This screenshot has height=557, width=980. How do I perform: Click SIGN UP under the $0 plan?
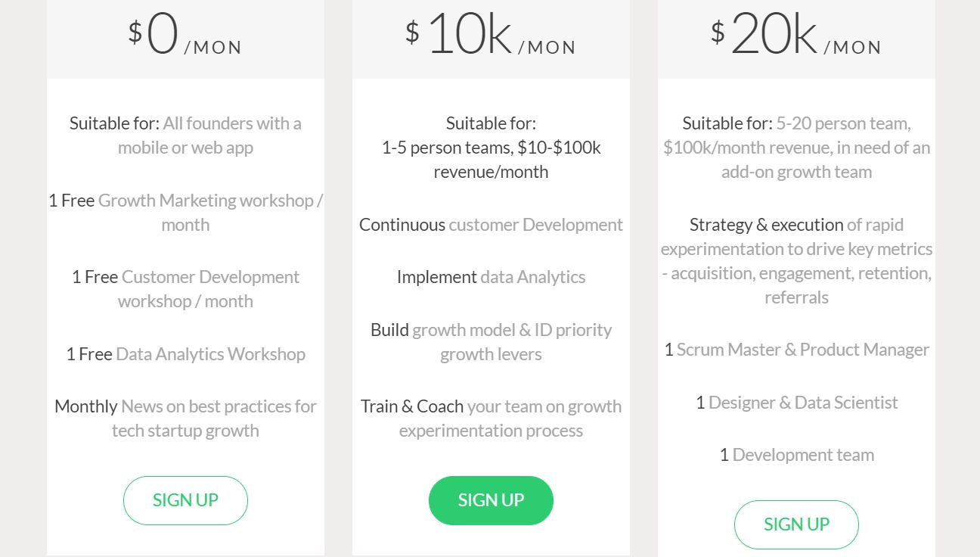[185, 500]
